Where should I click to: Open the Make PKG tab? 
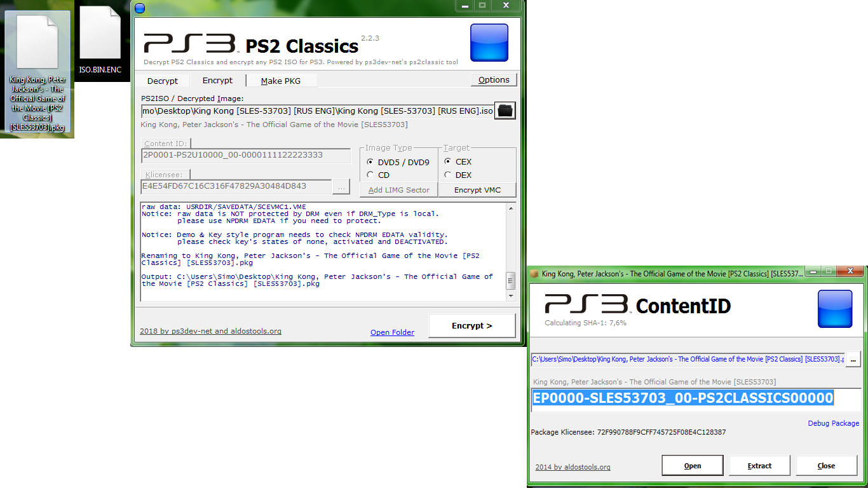point(280,81)
